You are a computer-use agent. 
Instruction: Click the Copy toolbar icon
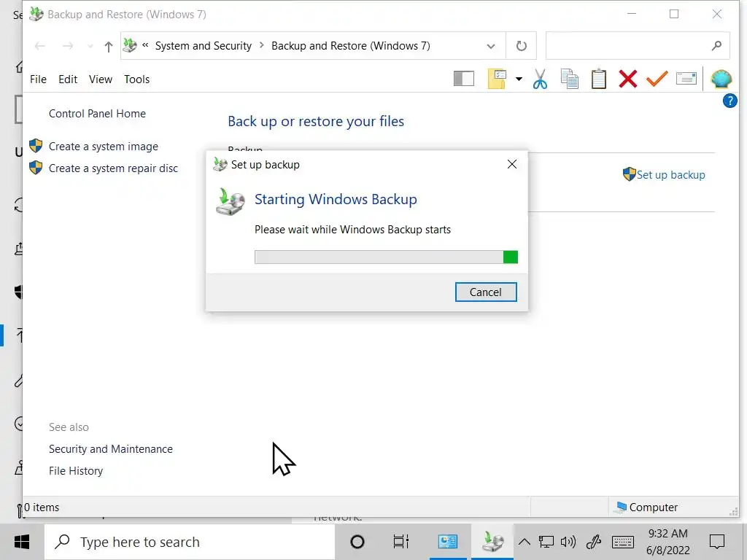pos(569,79)
